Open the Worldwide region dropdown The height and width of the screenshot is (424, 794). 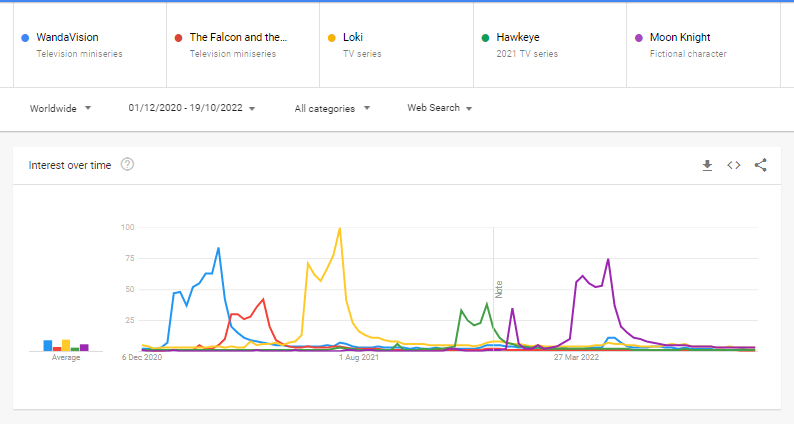coord(60,108)
